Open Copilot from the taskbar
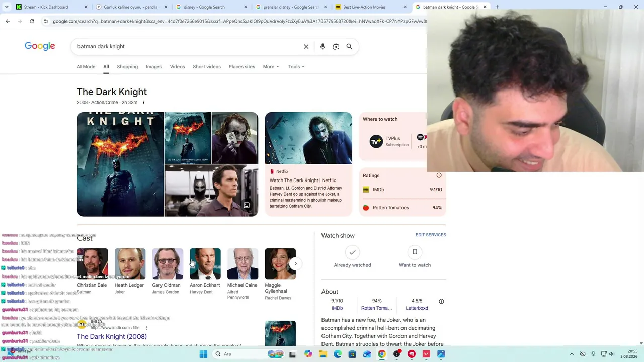Viewport: 644px width, 362px height. click(308, 354)
